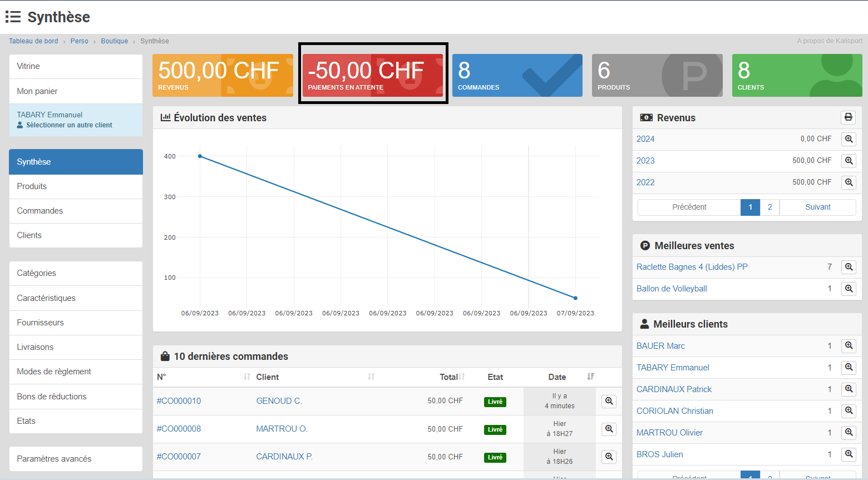This screenshot has height=480, width=868.
Task: Open details for Raclette Bagnes 4 product
Action: click(x=849, y=267)
